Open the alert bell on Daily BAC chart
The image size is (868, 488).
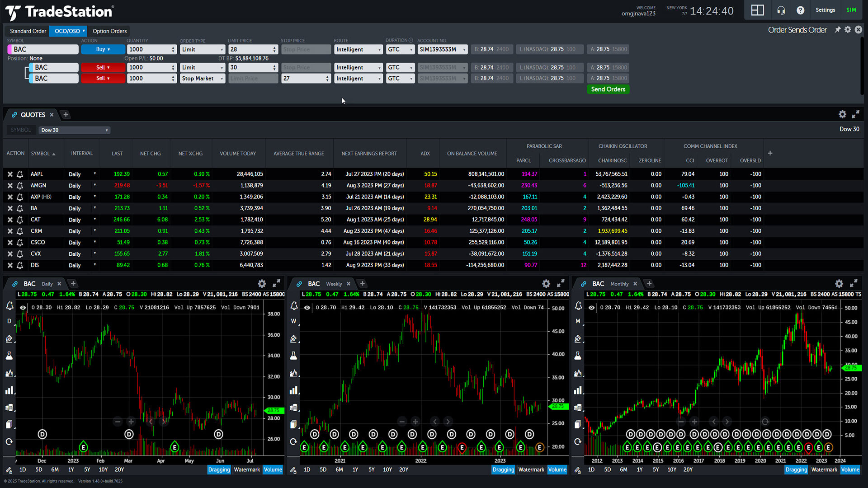pos(9,306)
